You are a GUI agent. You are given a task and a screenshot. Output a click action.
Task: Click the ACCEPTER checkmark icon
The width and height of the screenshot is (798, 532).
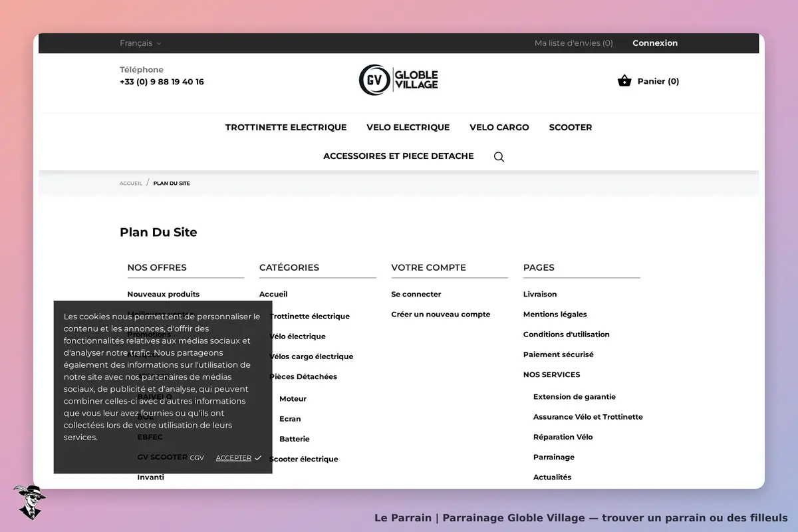tap(258, 458)
